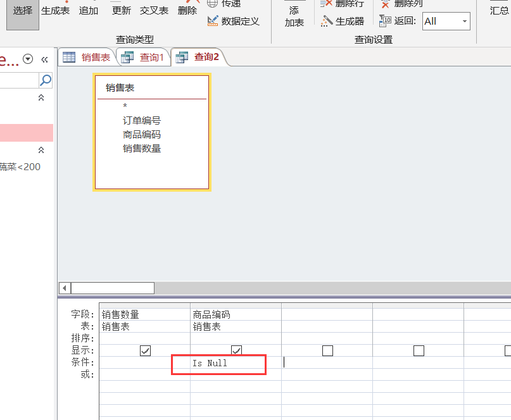
Task: Click the 或 cell under 商品编码
Action: click(x=236, y=374)
